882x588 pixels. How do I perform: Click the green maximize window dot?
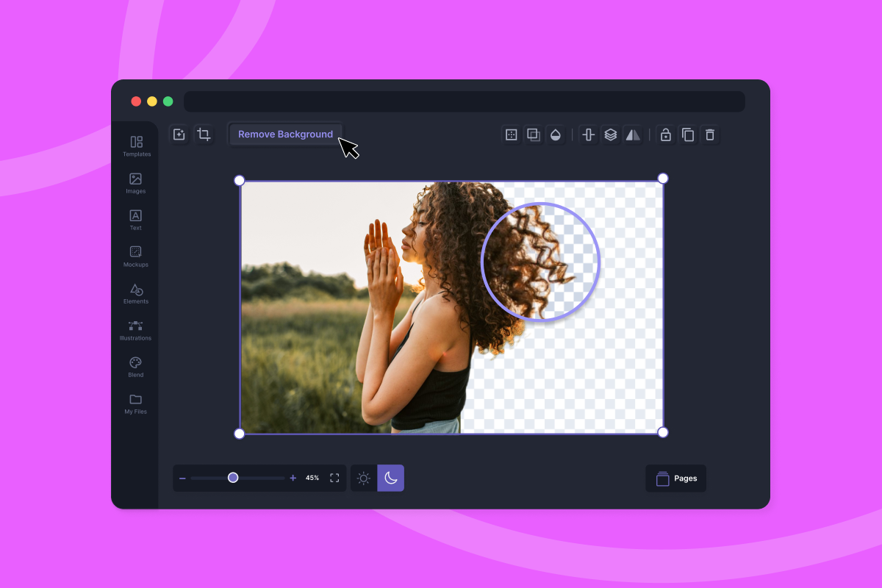pyautogui.click(x=168, y=101)
